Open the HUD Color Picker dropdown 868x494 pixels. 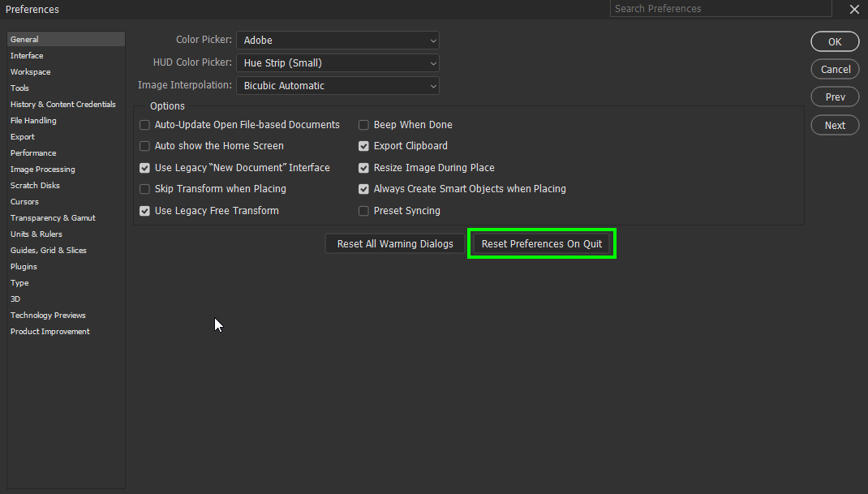tap(337, 62)
